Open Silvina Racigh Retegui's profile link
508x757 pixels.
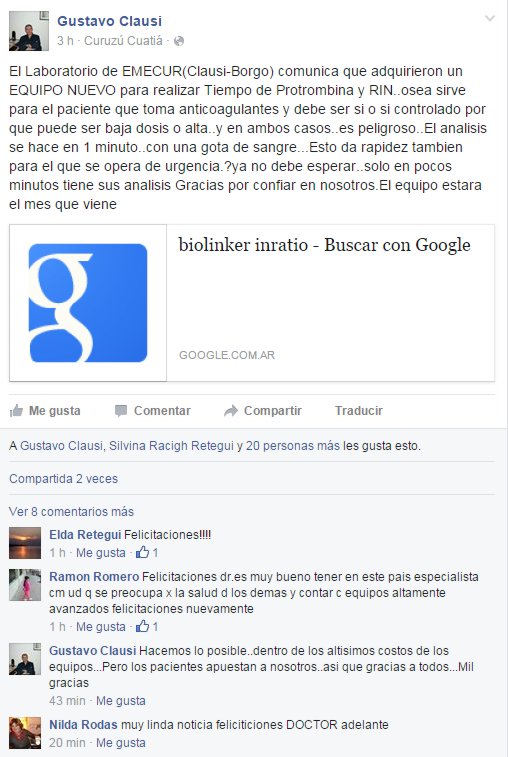click(171, 446)
